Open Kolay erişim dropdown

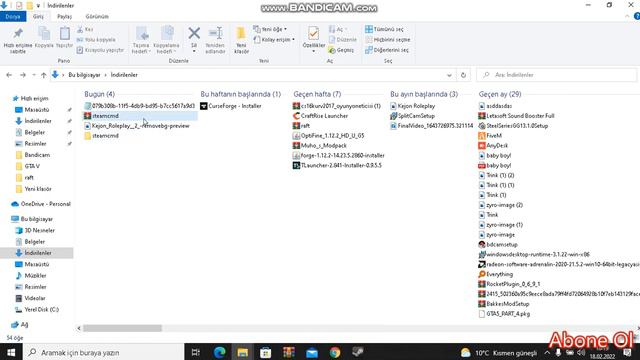click(x=274, y=40)
